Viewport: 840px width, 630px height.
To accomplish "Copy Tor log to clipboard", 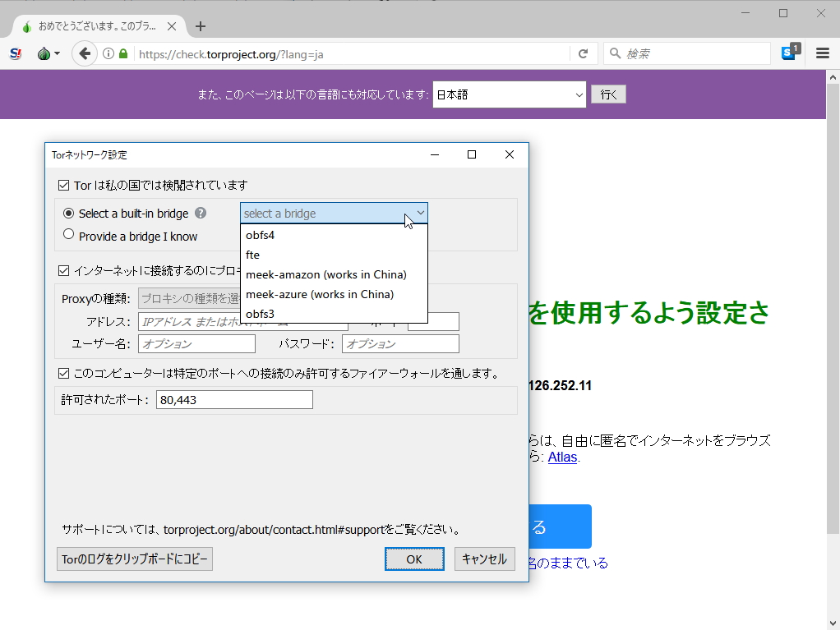I will click(x=134, y=559).
